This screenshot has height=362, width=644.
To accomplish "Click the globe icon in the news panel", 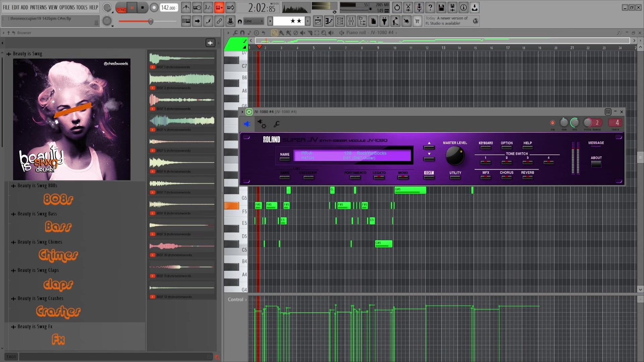I will pos(476,21).
